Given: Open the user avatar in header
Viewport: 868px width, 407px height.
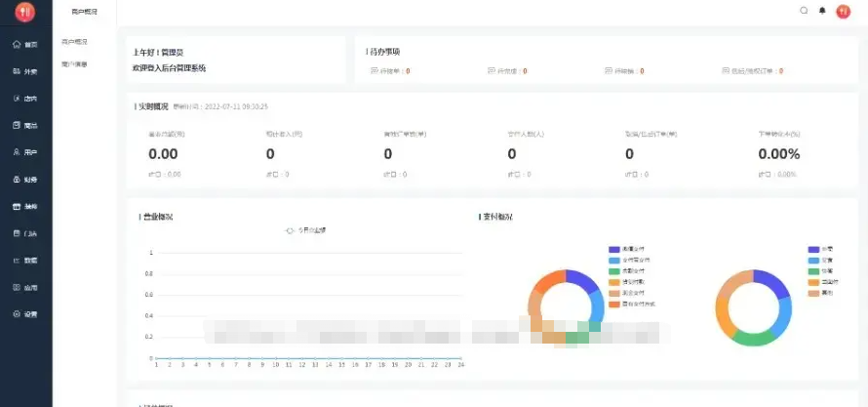Looking at the screenshot, I should (x=843, y=11).
